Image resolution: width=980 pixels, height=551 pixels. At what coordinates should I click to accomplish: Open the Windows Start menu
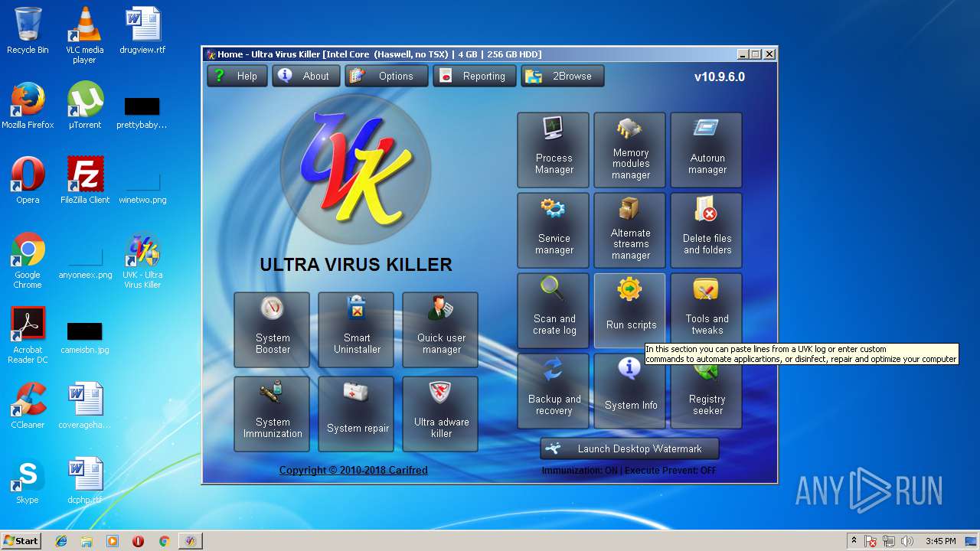tap(21, 541)
